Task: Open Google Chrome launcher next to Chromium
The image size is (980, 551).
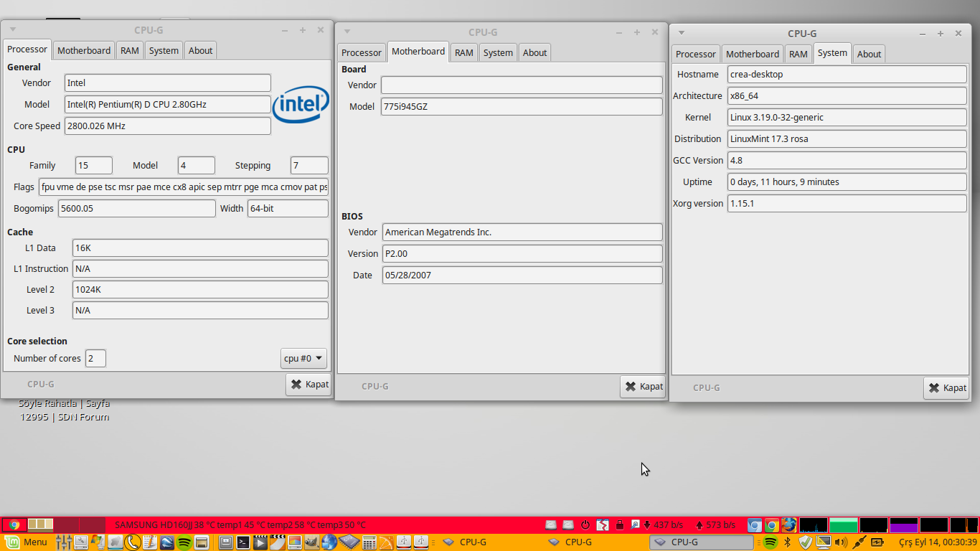Action: (772, 525)
